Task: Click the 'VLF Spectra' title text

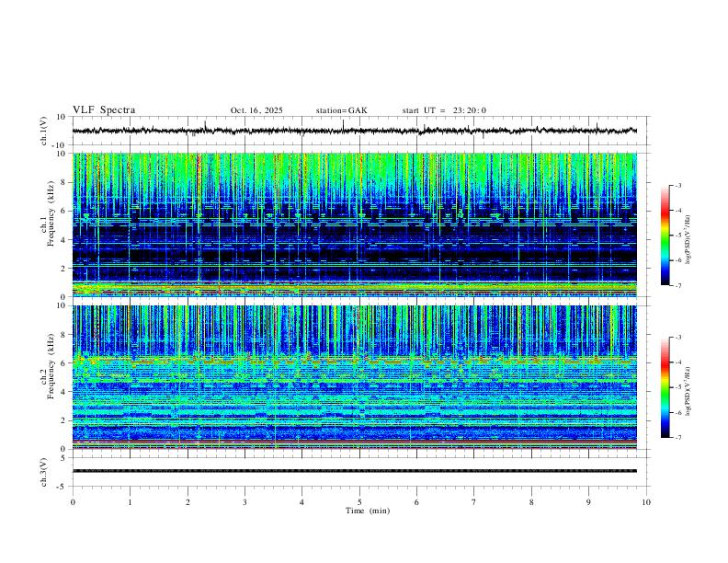Action: click(x=104, y=110)
